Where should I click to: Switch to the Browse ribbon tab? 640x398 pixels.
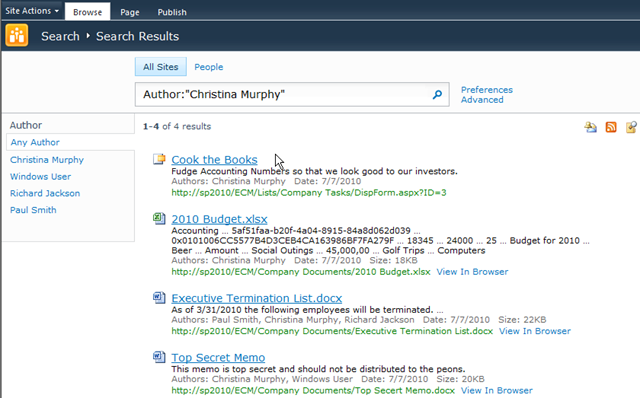87,12
